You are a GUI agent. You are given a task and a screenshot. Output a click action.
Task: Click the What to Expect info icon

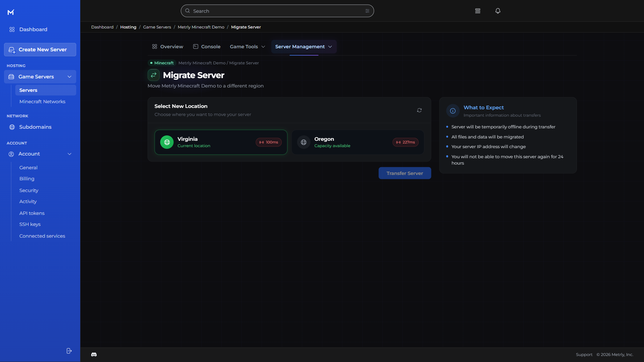(453, 111)
